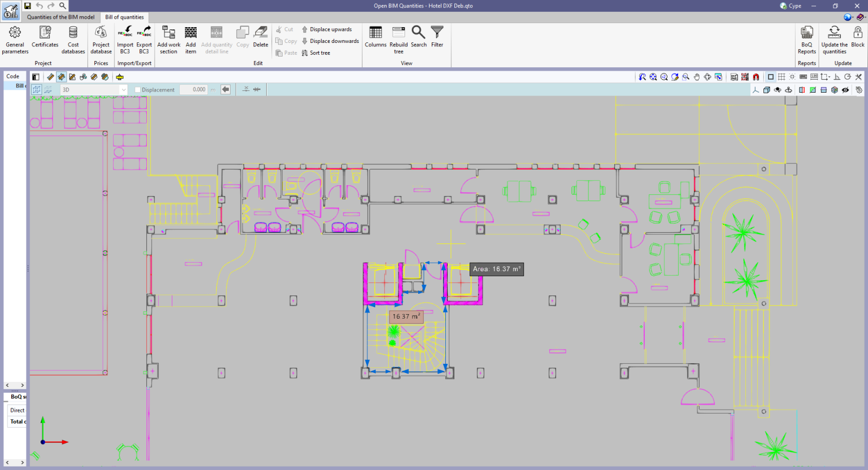Click the colored layers stack icon

[834, 90]
